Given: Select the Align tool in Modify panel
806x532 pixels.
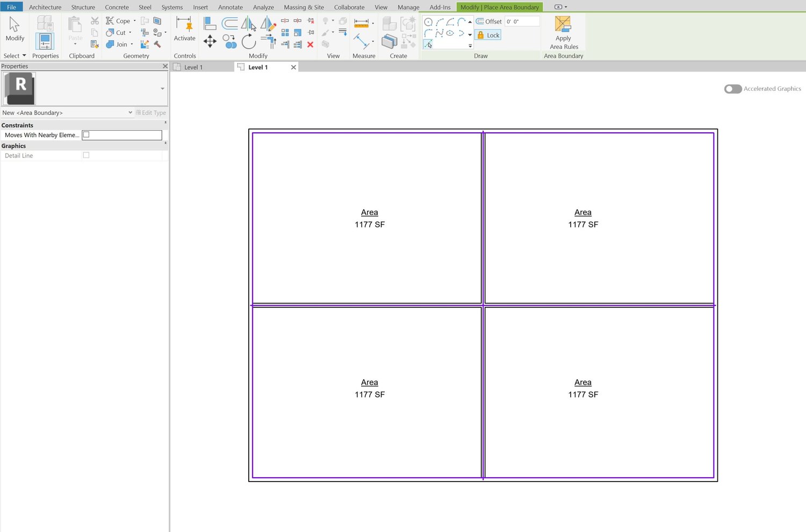Looking at the screenshot, I should (x=210, y=23).
